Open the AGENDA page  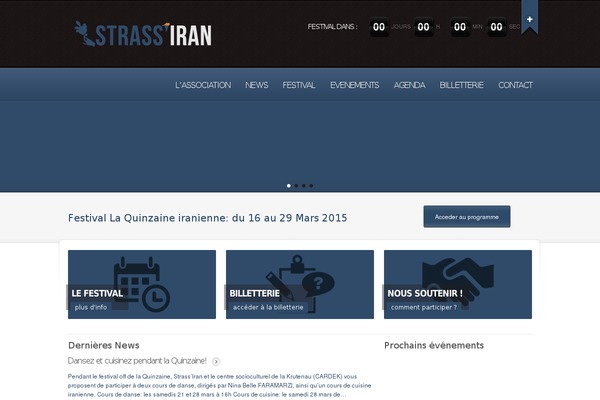point(409,85)
